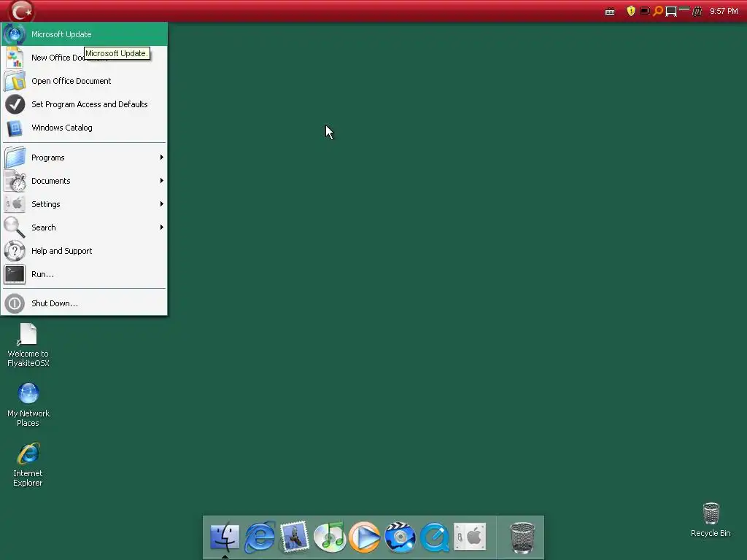Open the orange play media player in dock
This screenshot has height=560, width=747.
pyautogui.click(x=365, y=537)
